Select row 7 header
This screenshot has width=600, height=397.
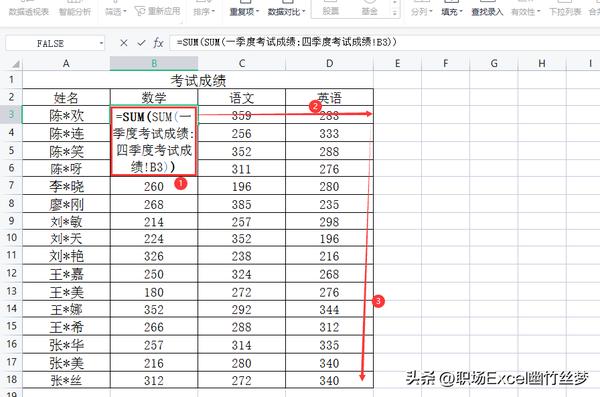[x=11, y=186]
